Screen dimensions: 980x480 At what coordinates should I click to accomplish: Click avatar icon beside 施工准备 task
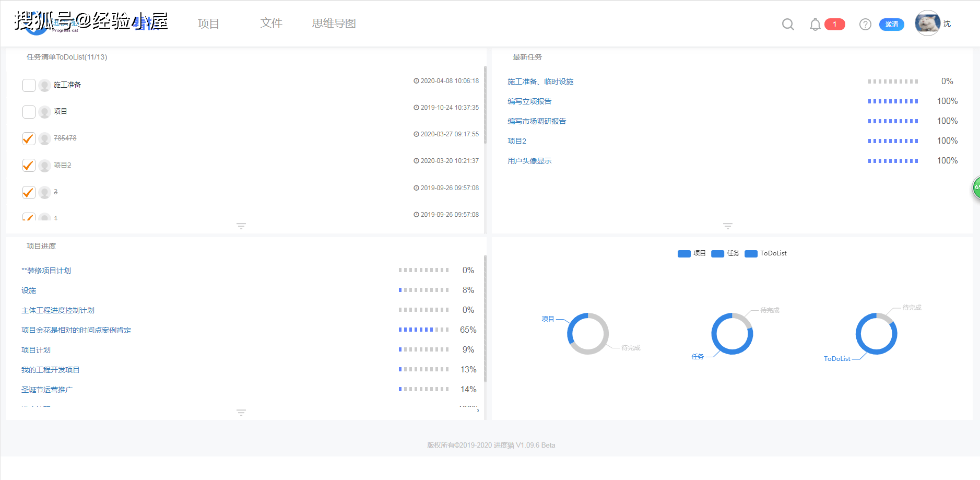(x=45, y=85)
